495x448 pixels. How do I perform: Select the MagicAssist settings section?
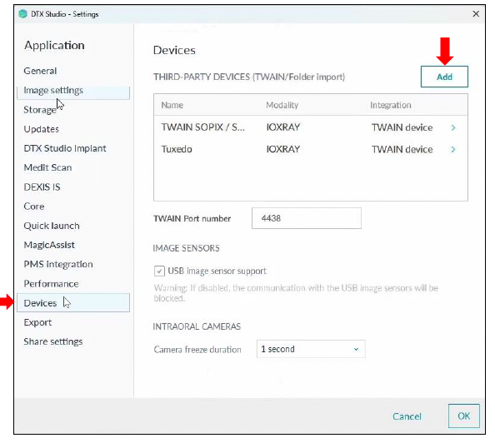tap(49, 245)
